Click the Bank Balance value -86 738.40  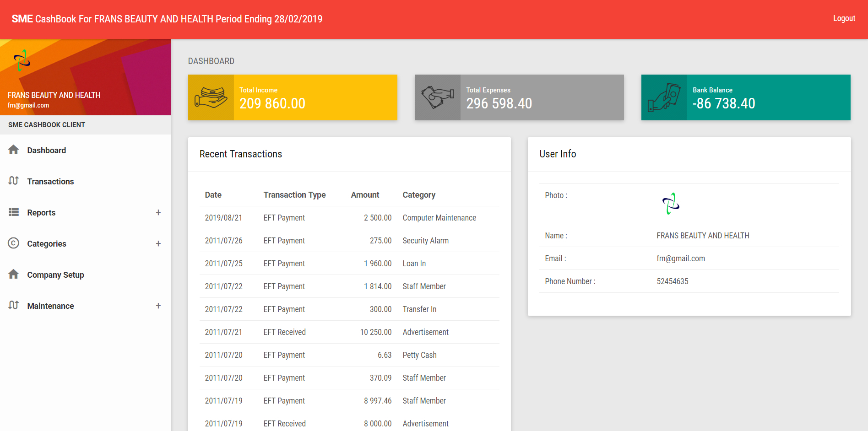(724, 103)
